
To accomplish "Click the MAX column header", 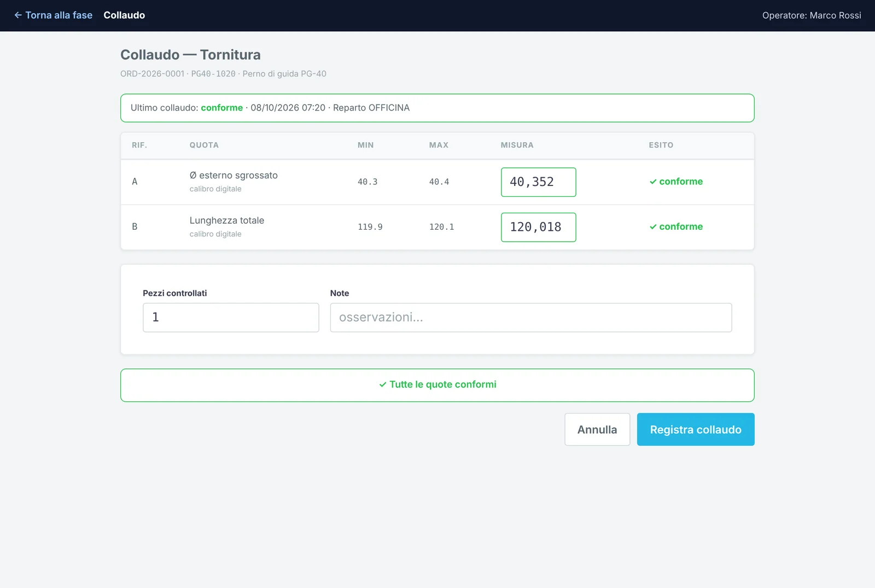I will tap(439, 145).
